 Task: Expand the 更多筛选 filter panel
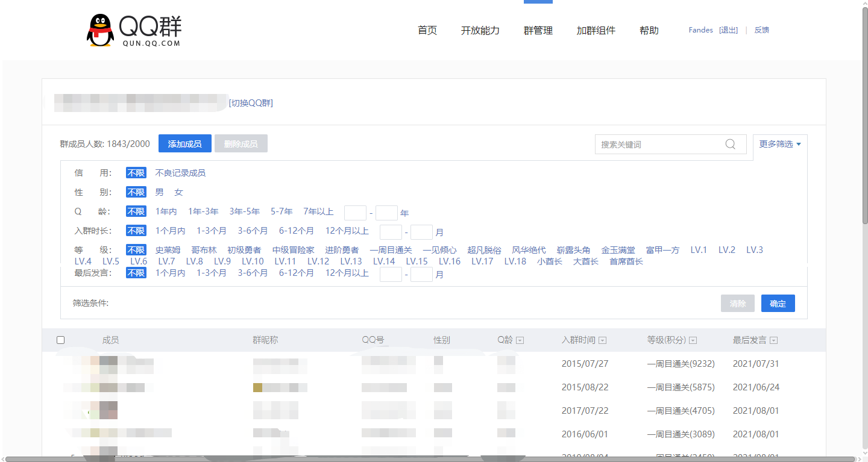tap(780, 144)
